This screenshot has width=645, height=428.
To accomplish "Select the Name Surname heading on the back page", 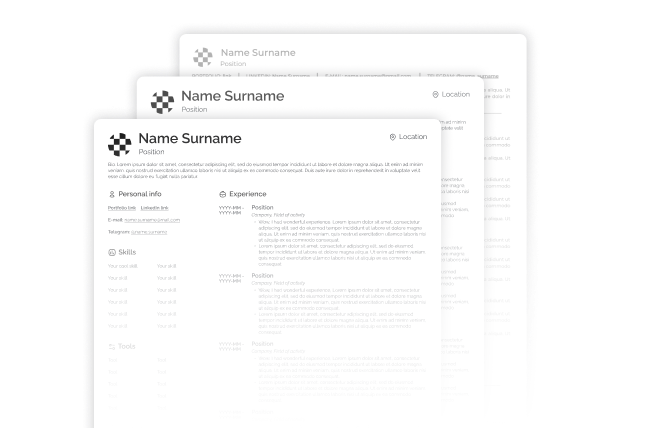I will [258, 53].
